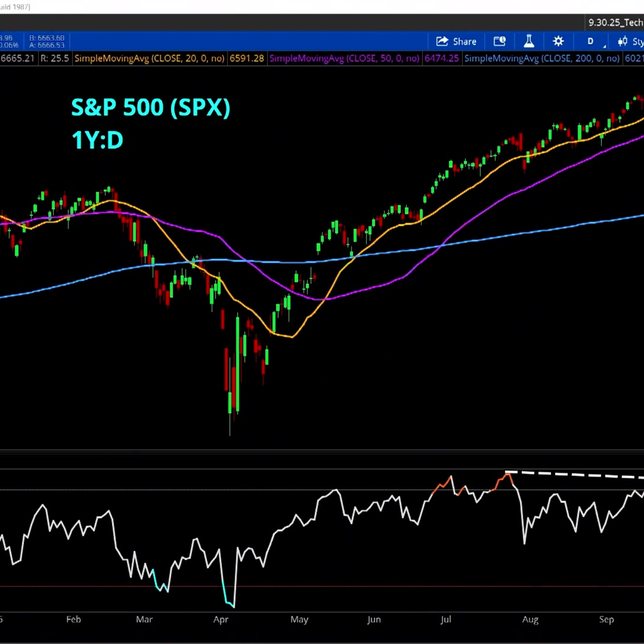Select the 9.30.25_Tech tab
This screenshot has width=644, height=644.
pyautogui.click(x=615, y=22)
